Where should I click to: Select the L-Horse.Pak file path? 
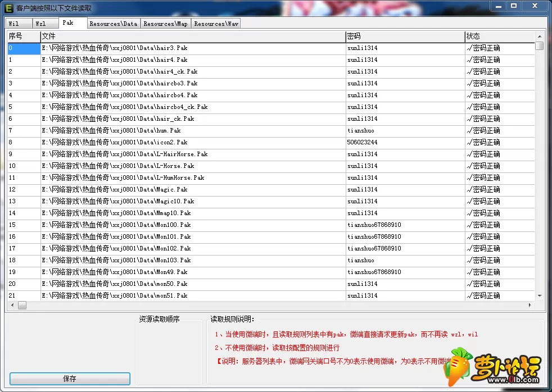coord(118,166)
